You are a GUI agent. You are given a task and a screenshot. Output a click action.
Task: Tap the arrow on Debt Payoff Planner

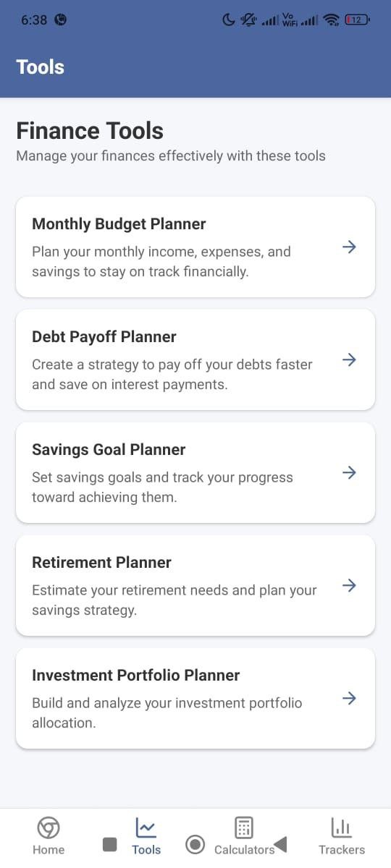click(349, 359)
